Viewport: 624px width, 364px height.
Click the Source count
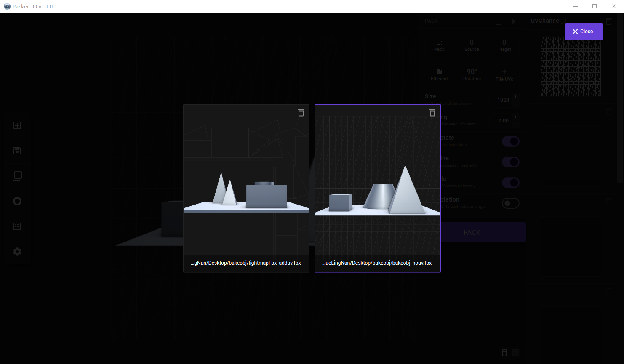pos(472,45)
